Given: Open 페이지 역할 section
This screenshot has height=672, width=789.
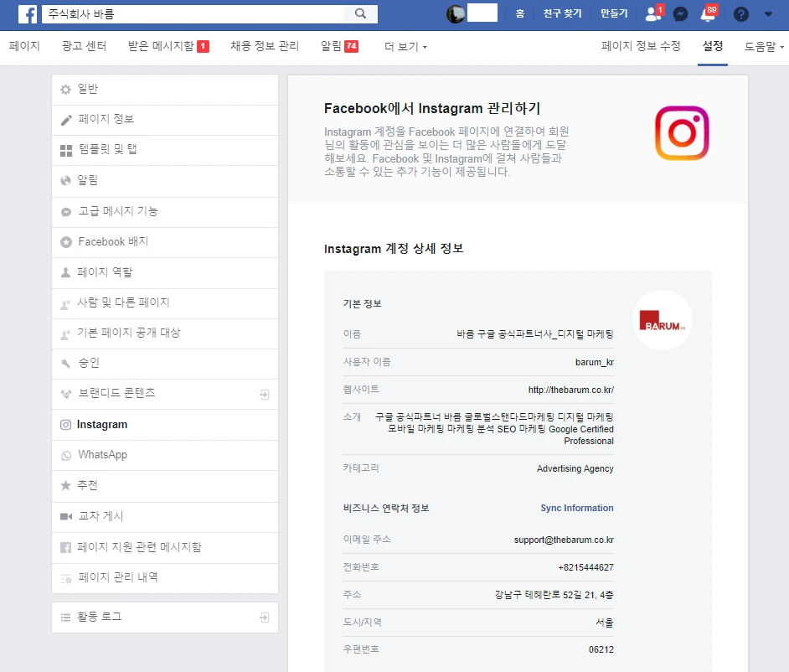Looking at the screenshot, I should pyautogui.click(x=165, y=272).
